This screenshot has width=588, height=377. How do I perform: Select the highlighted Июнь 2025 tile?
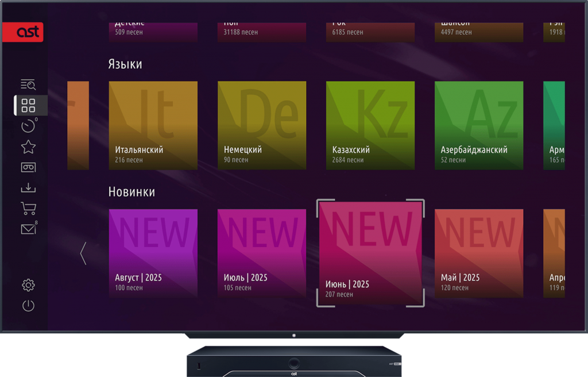point(370,253)
